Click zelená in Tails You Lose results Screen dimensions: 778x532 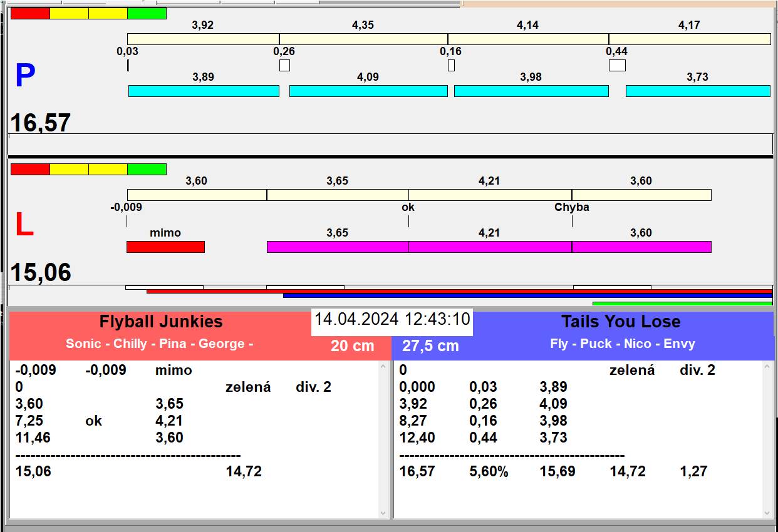coord(632,370)
